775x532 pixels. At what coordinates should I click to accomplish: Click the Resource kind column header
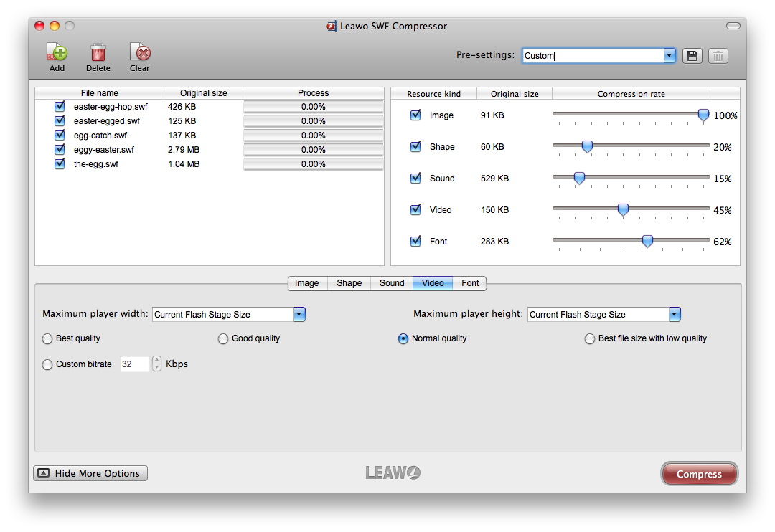pos(434,94)
